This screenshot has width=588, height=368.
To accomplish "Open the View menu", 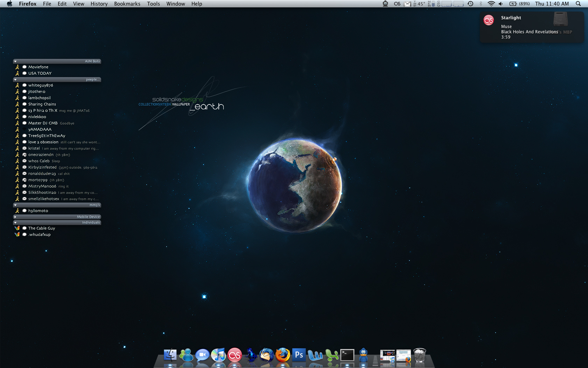I will 78,4.
